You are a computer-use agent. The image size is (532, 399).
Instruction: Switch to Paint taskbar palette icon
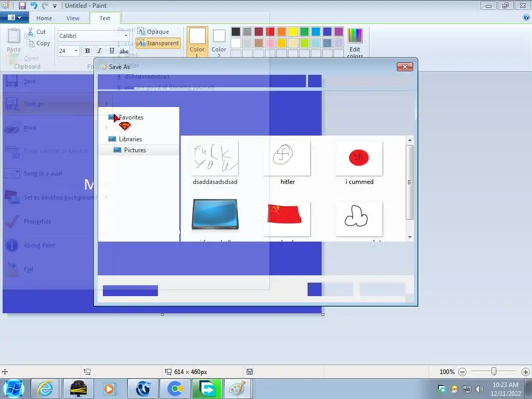click(237, 389)
